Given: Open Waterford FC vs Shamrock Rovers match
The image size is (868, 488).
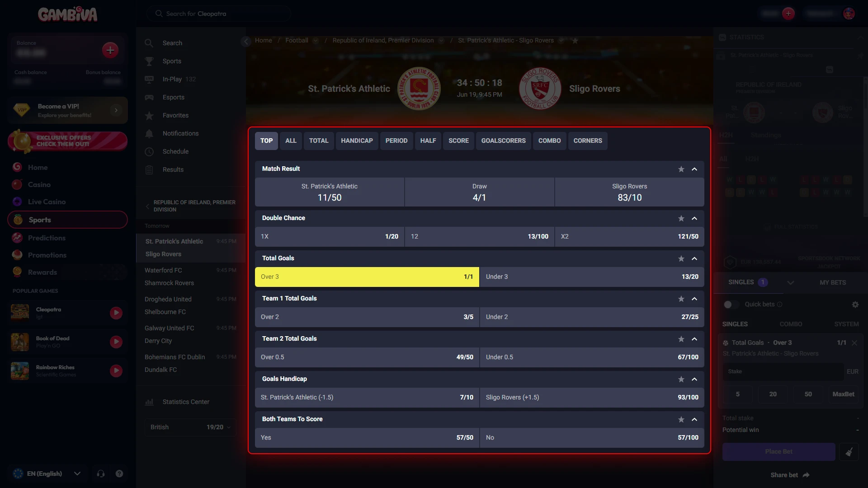Looking at the screenshot, I should (x=190, y=277).
